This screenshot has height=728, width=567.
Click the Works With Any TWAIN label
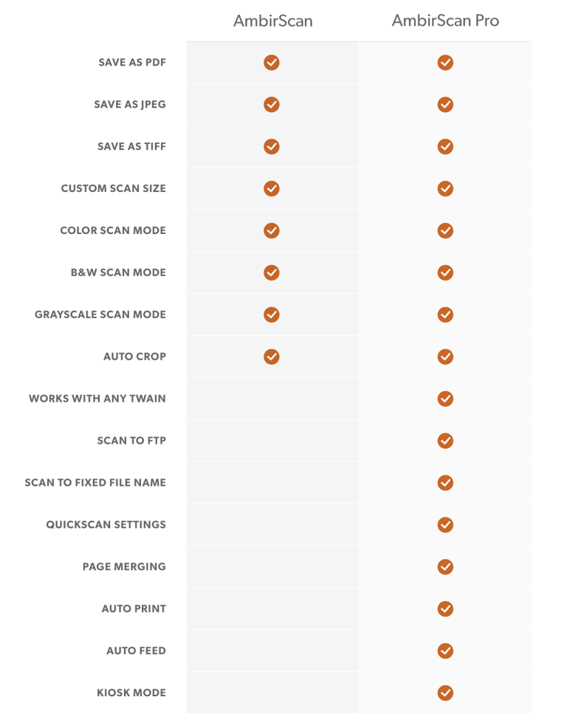click(x=97, y=399)
